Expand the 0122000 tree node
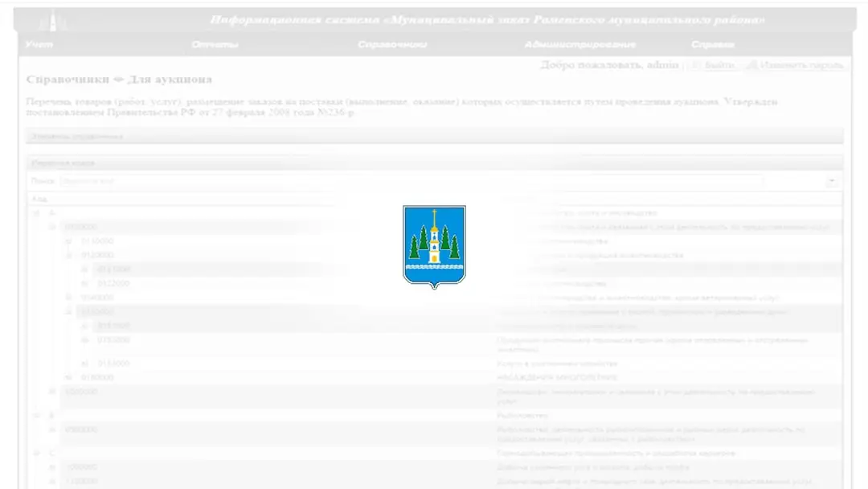Screen dimensions: 868x489 pos(84,284)
